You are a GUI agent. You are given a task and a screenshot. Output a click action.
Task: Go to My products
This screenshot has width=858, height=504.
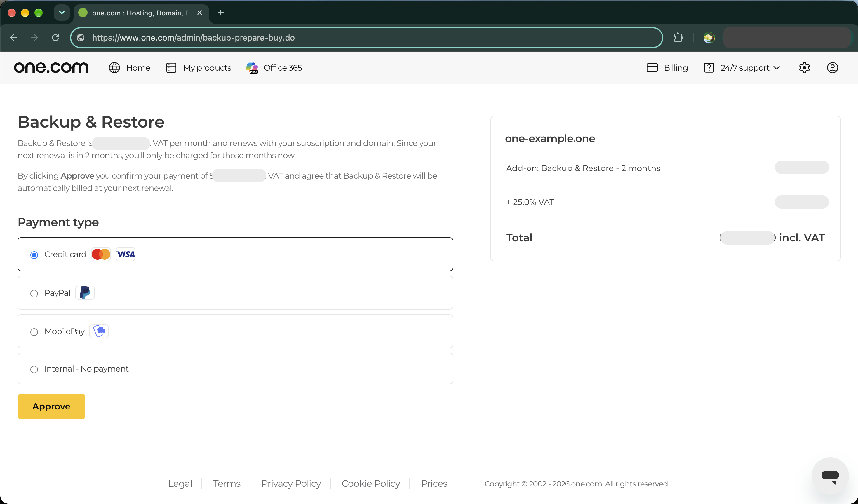click(199, 68)
